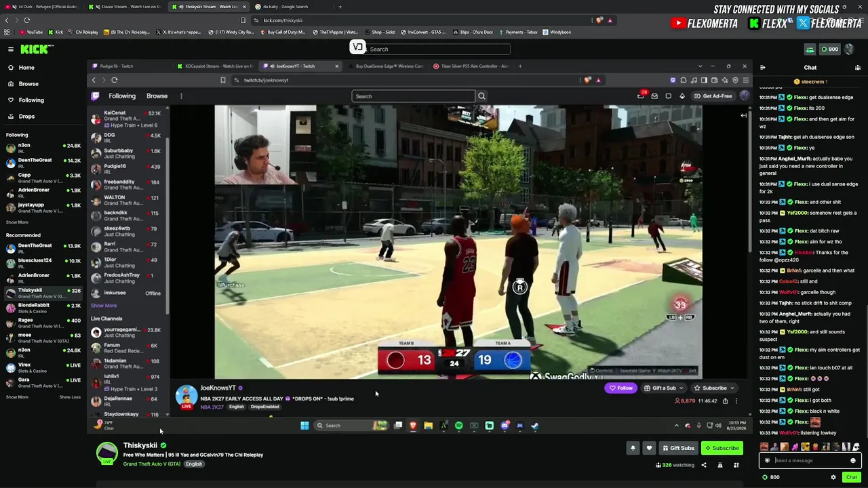This screenshot has width=868, height=488.
Task: Click the Twitch logo icon
Action: [x=96, y=96]
